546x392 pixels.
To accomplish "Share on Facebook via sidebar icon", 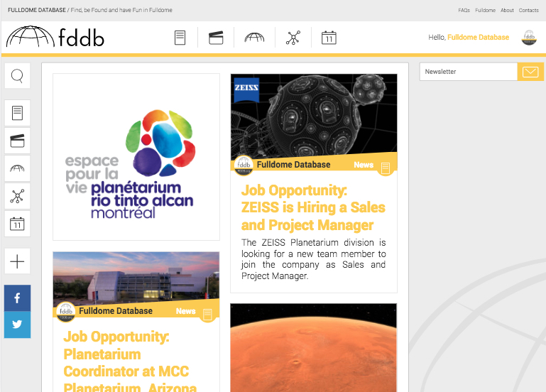I will [x=18, y=298].
